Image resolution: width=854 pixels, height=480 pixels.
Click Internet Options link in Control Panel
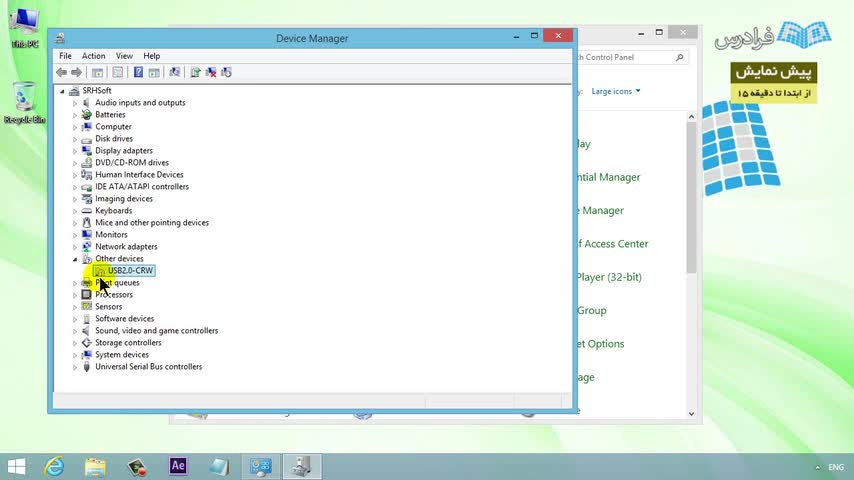coord(601,344)
